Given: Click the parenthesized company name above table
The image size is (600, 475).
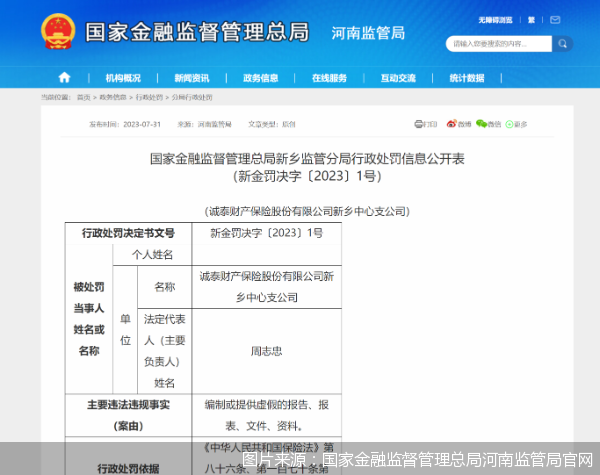Looking at the screenshot, I should coord(307,211).
